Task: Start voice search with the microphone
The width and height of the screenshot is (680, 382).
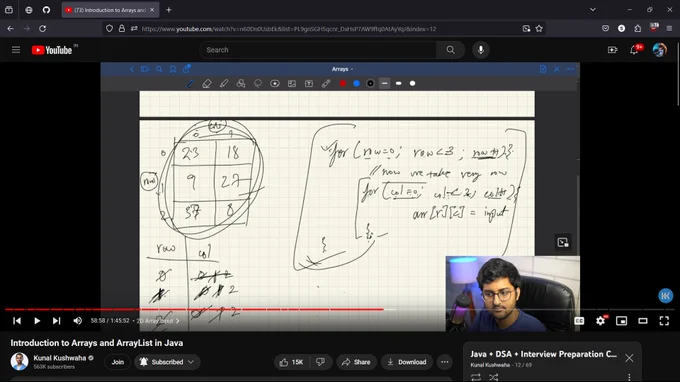Action: coord(481,50)
